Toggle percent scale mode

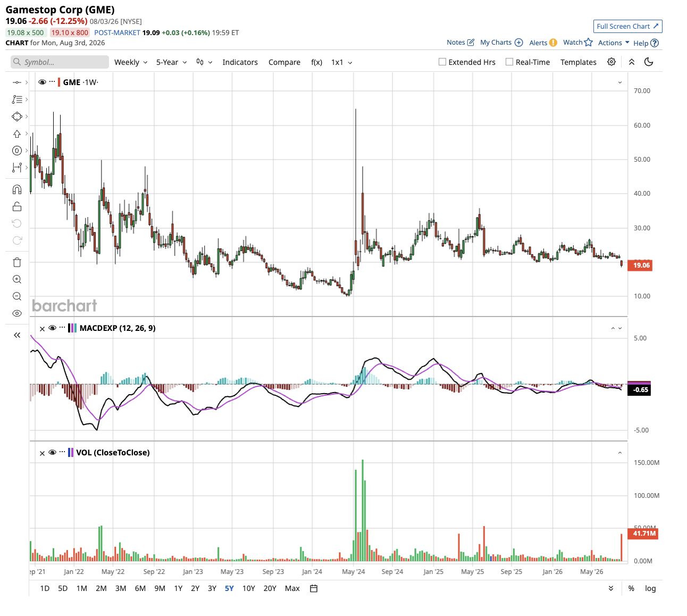pyautogui.click(x=631, y=588)
